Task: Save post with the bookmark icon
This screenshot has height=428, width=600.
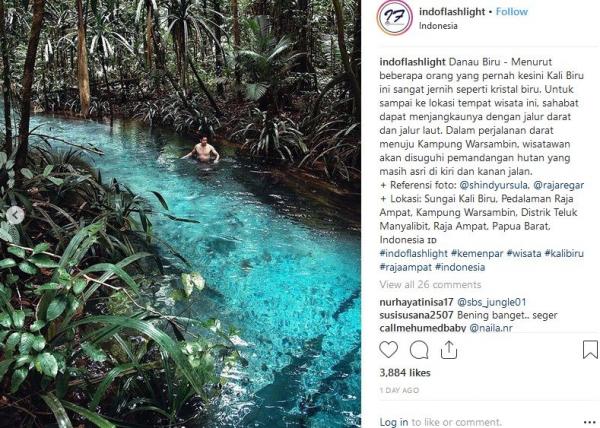Action: coord(590,349)
